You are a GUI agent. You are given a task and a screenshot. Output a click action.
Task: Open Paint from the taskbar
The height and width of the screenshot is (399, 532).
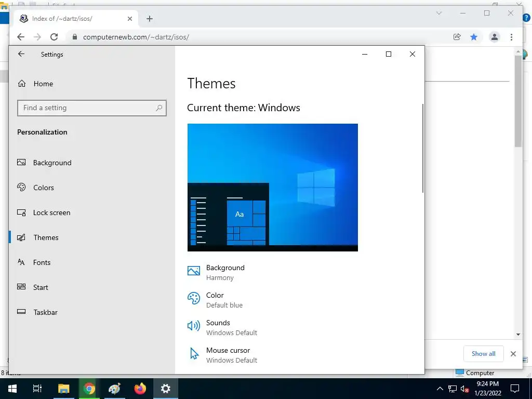pyautogui.click(x=115, y=389)
